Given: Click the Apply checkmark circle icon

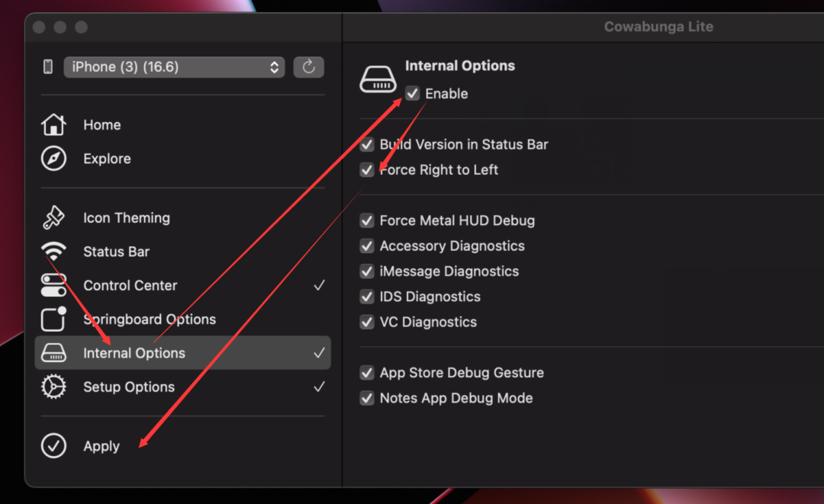Looking at the screenshot, I should [x=53, y=446].
